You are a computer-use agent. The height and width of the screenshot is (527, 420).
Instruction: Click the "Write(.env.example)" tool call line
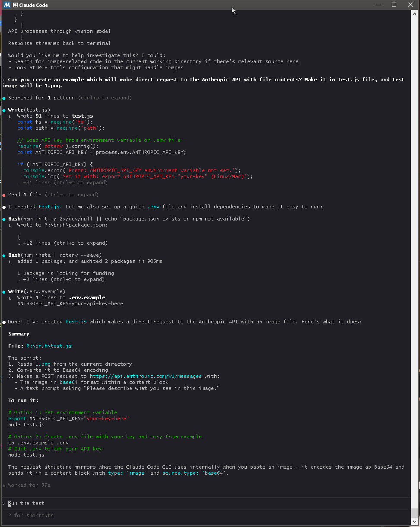point(37,291)
